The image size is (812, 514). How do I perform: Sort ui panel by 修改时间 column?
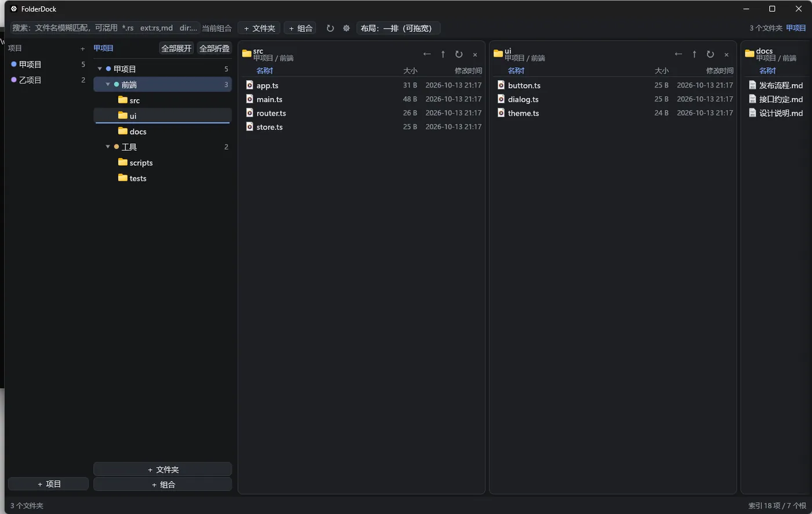[720, 71]
